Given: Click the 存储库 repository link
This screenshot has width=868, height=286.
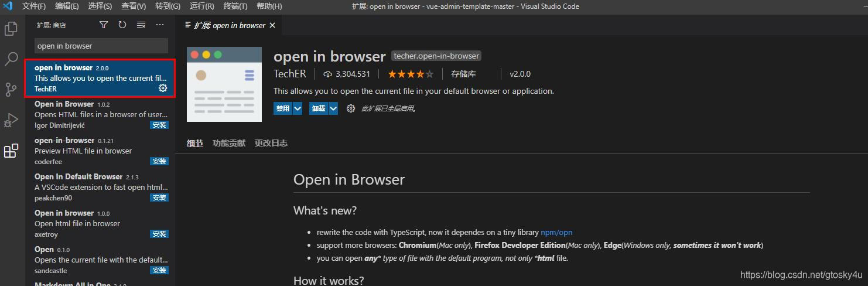Looking at the screenshot, I should (x=463, y=74).
